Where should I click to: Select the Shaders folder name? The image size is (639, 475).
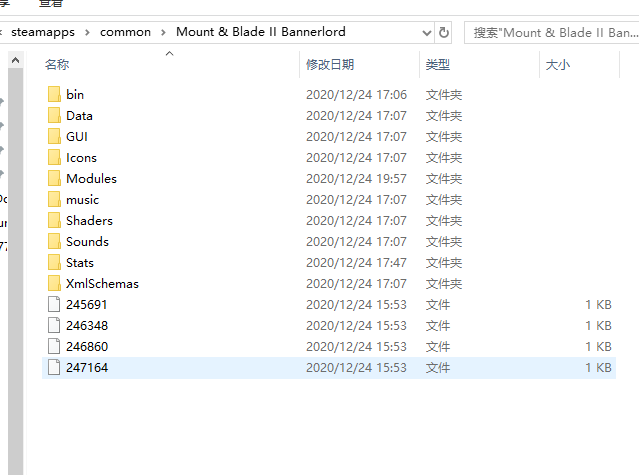89,220
